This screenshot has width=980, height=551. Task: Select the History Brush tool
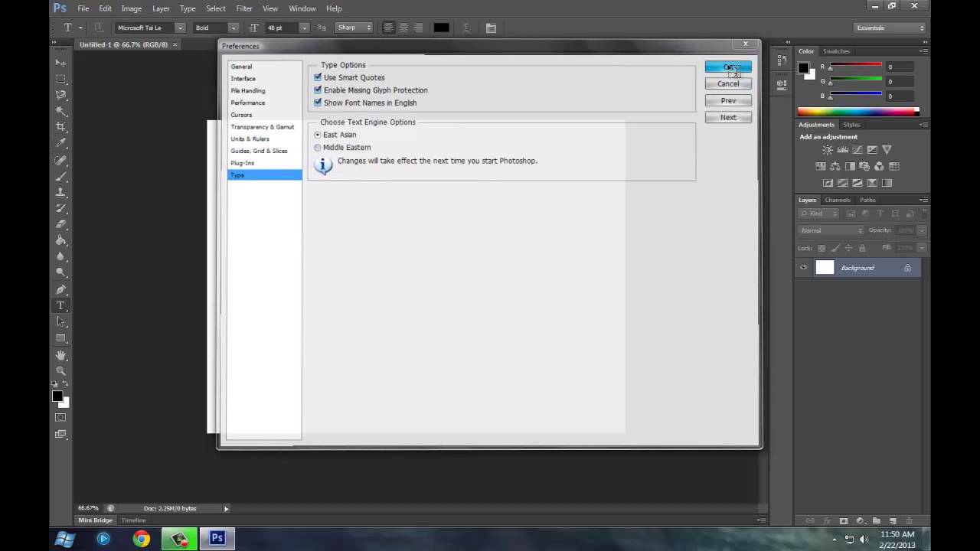[60, 209]
